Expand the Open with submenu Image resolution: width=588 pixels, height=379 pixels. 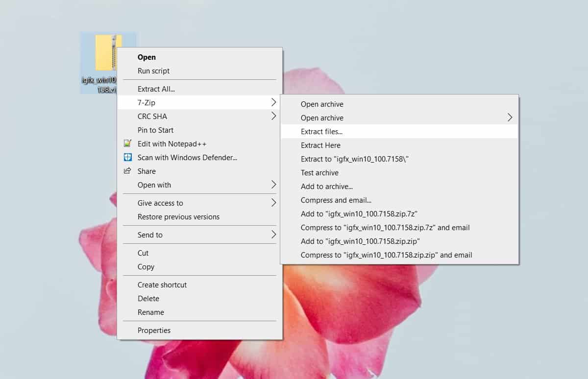pyautogui.click(x=274, y=185)
